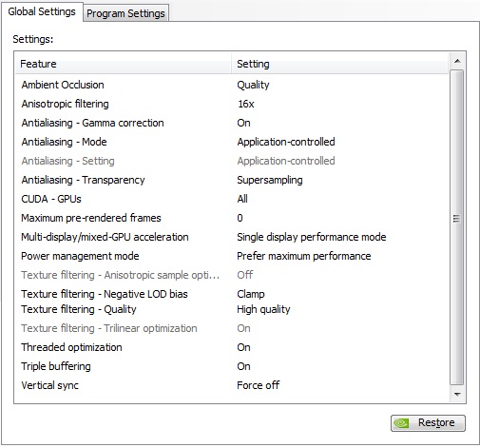Click the Feature column header
Viewport: 480px width, 448px height.
tap(123, 64)
